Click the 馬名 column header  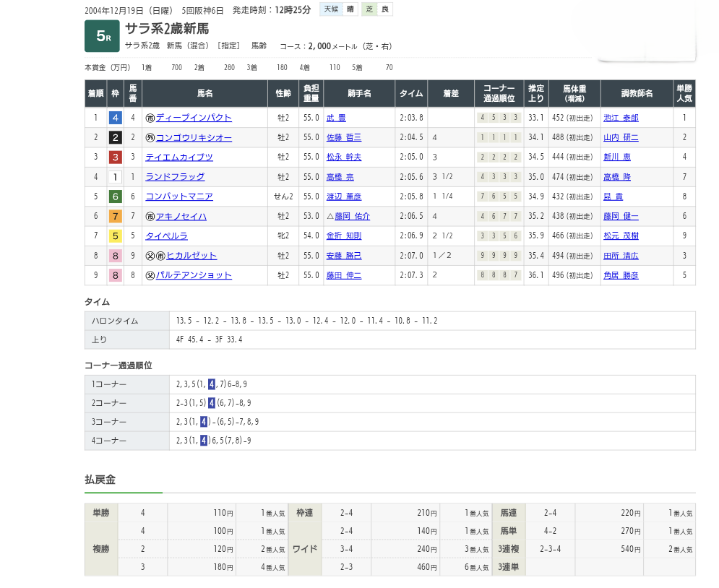(204, 93)
